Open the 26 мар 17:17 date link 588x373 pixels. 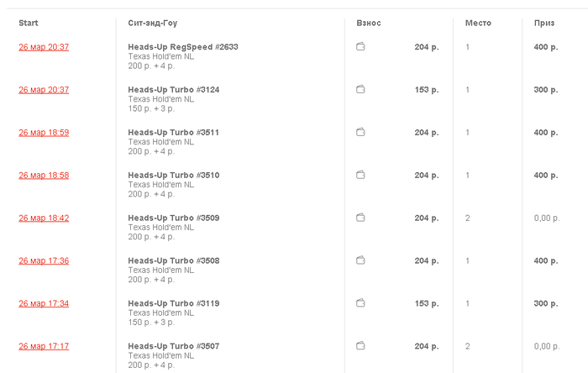[44, 346]
